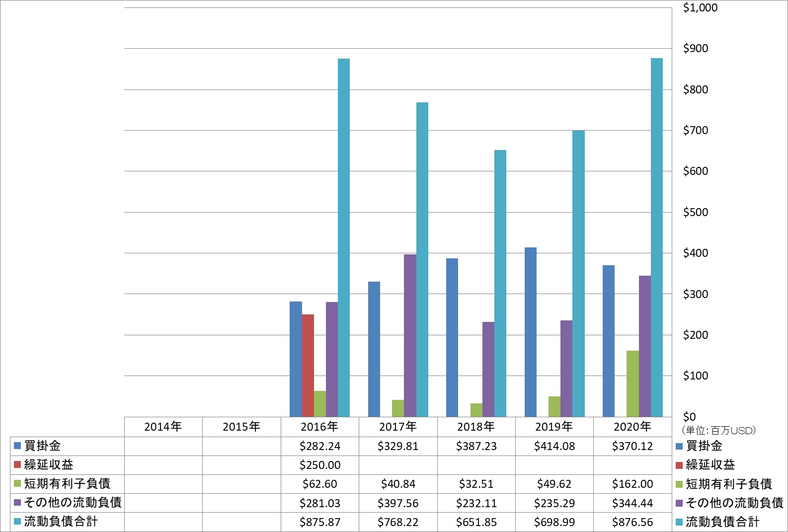Click the right-side legend swatch for 流動負債合計
The height and width of the screenshot is (532, 788).
(x=679, y=522)
